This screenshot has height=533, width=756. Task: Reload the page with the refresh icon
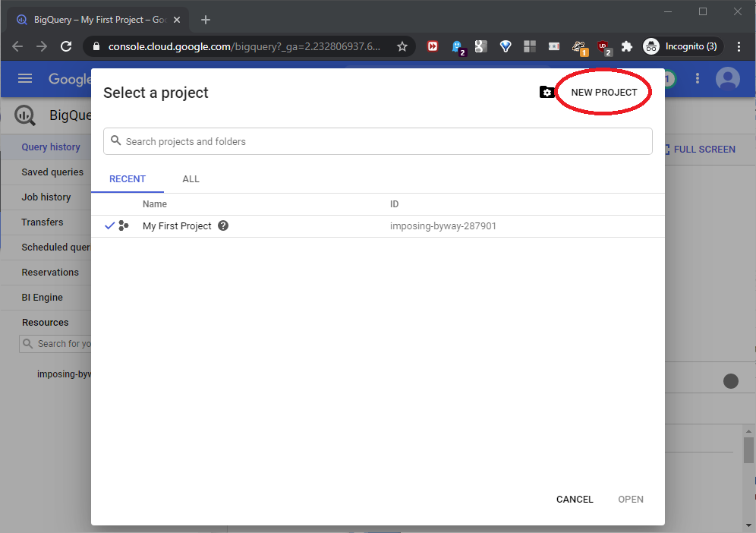(x=66, y=46)
